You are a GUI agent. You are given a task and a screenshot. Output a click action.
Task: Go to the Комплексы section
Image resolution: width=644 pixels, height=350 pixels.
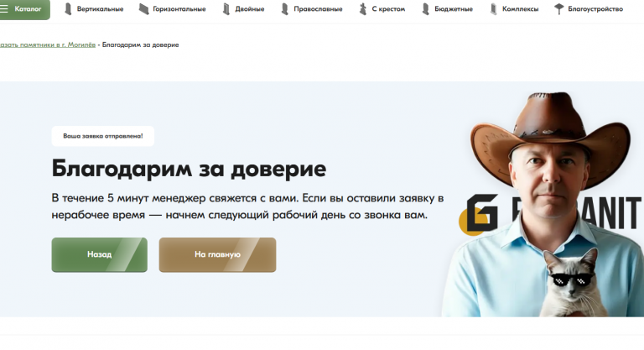point(520,9)
